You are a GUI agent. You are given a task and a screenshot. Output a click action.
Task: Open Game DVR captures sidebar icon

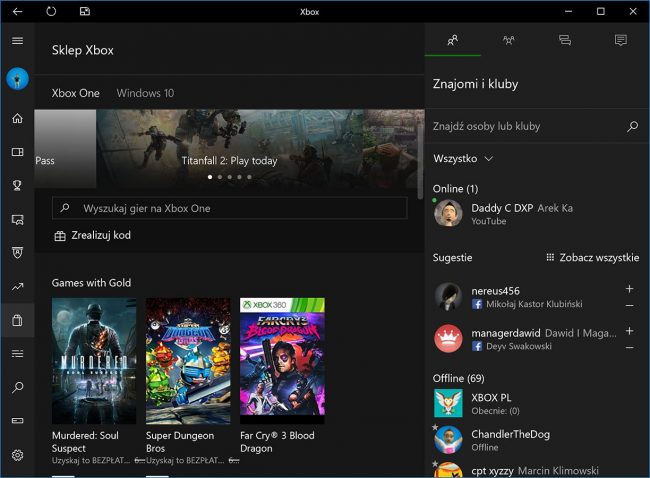(x=17, y=219)
